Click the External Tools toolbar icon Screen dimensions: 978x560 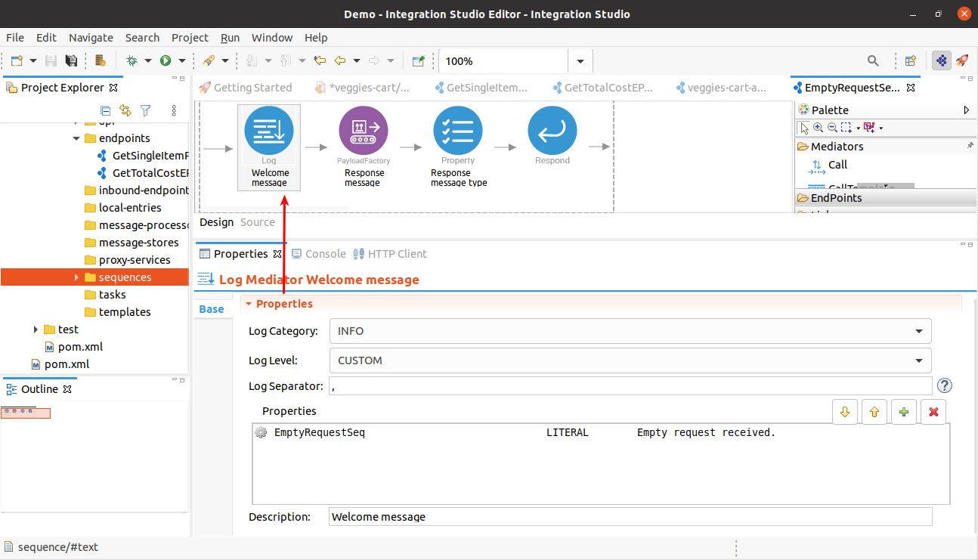(x=209, y=61)
